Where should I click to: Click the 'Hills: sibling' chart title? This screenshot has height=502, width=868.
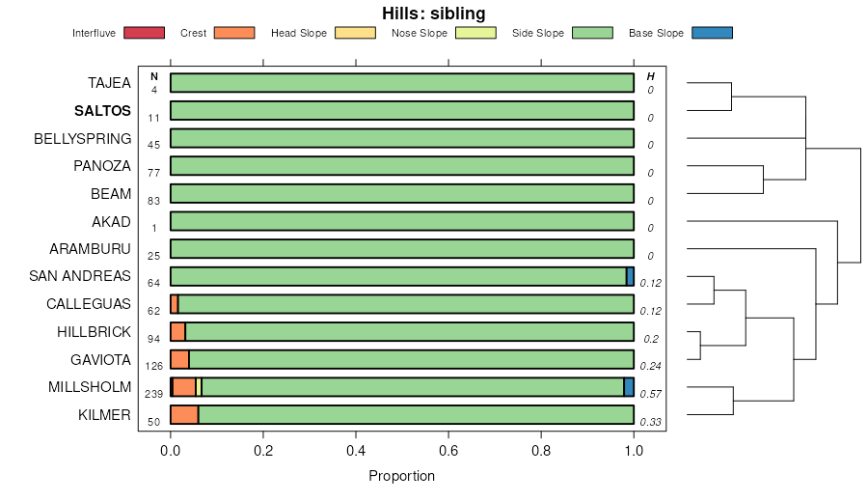pos(433,13)
